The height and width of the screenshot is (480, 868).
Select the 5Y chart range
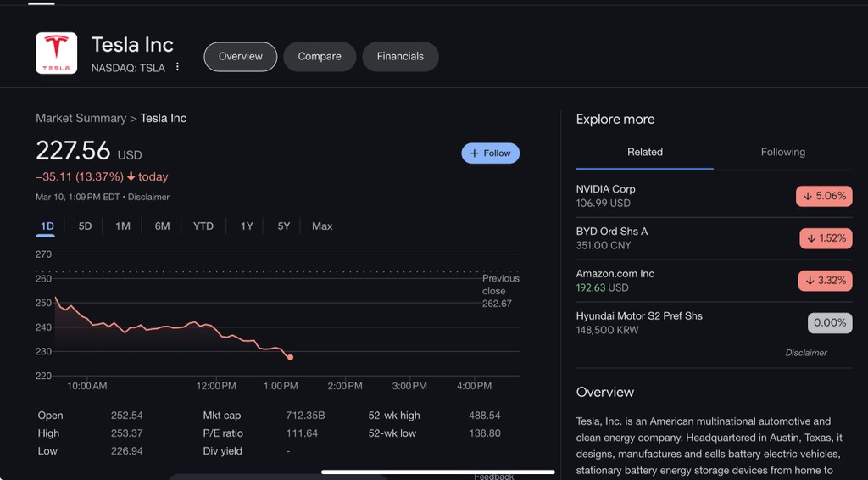283,226
